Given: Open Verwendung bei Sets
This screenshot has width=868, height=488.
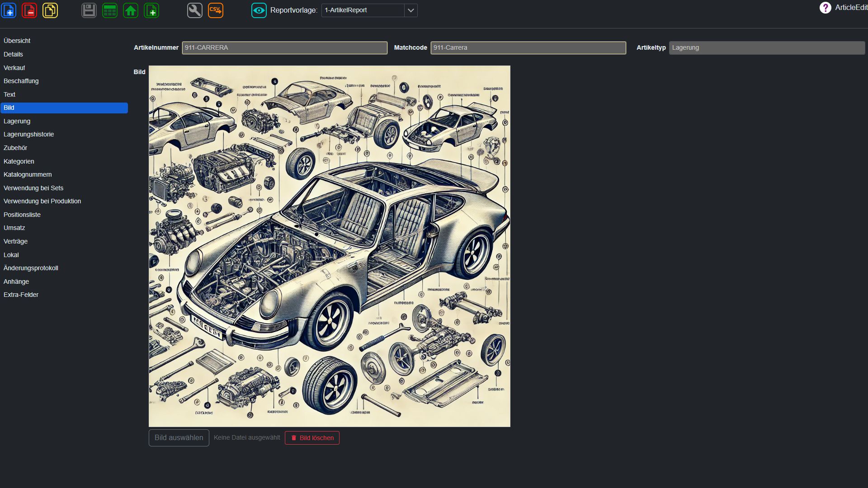Looking at the screenshot, I should coord(64,188).
